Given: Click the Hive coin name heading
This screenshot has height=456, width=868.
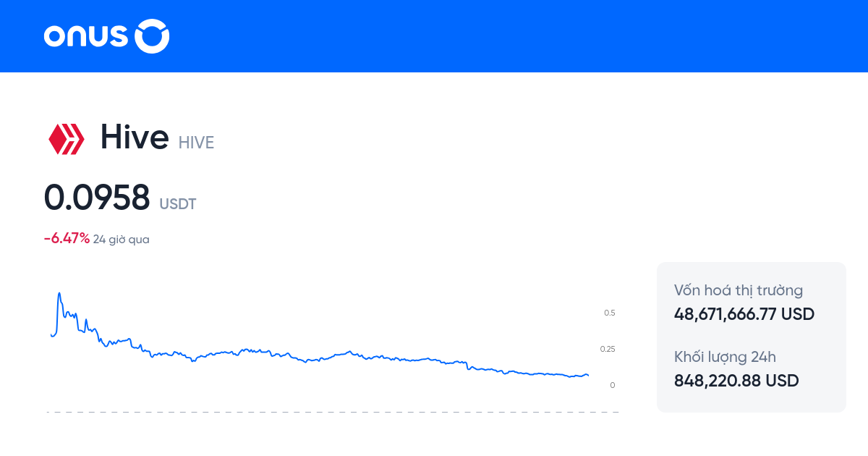Looking at the screenshot, I should tap(135, 137).
